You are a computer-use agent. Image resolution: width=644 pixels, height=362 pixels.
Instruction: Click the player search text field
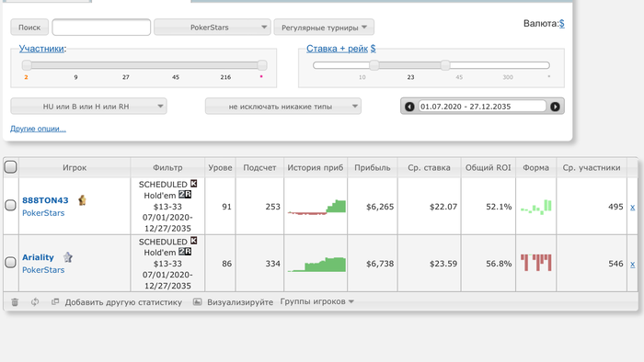101,27
